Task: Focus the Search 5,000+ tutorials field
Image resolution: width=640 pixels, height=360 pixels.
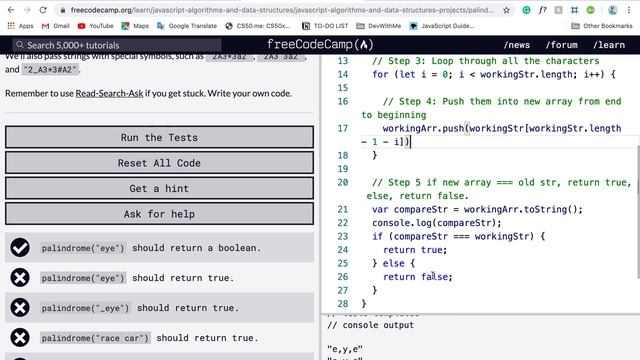Action: [x=117, y=45]
